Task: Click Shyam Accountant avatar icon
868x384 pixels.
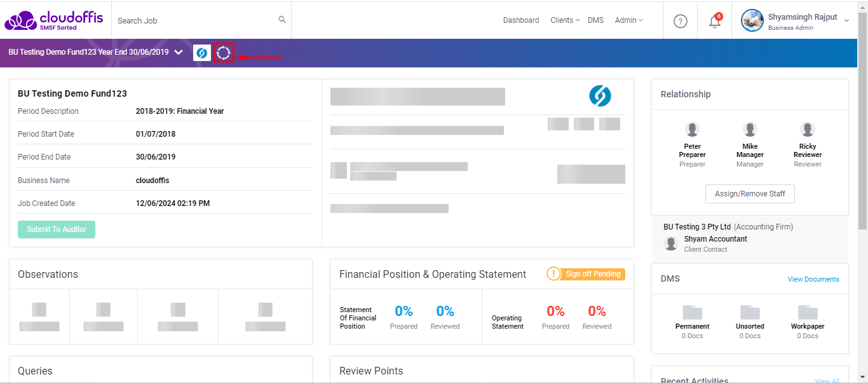Action: point(671,243)
